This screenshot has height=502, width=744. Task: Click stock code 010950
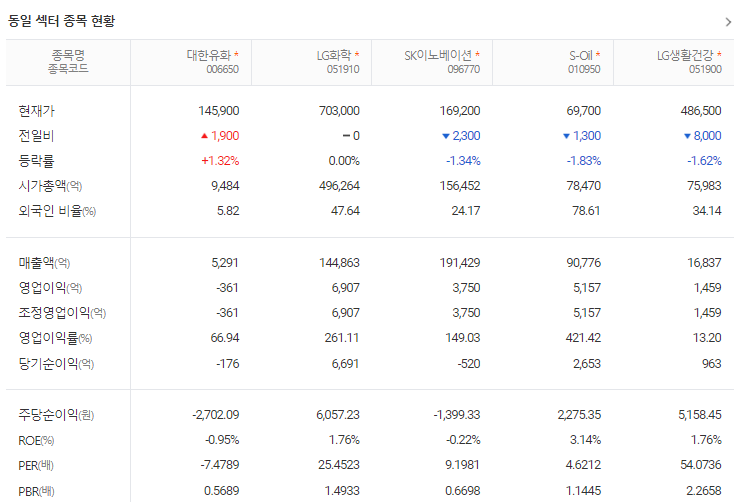point(584,69)
